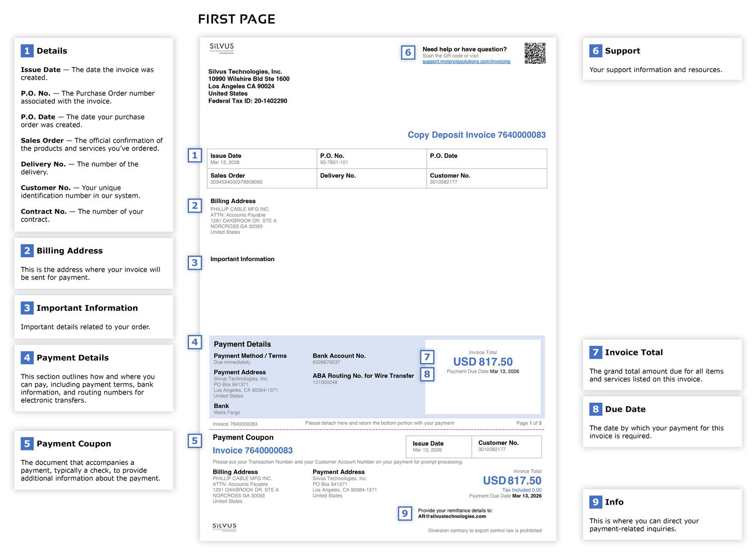Click the blue Invoice 7640000083 coupon heading
This screenshot has height=557, width=756.
[253, 451]
